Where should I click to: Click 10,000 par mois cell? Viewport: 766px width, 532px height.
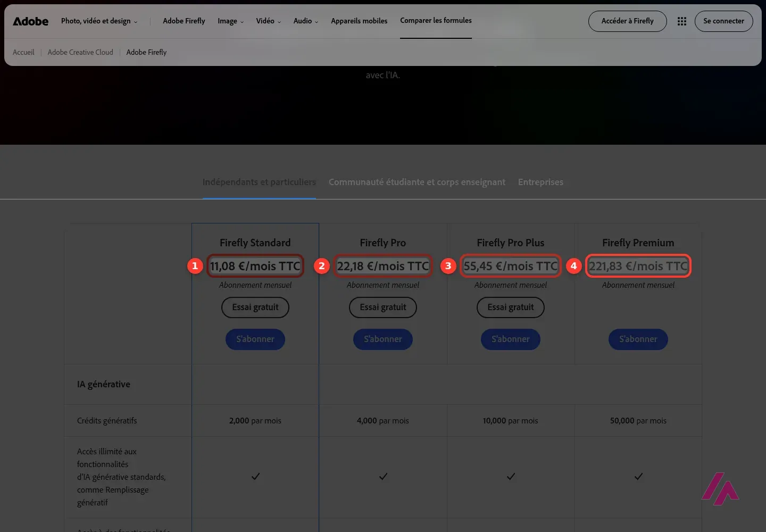(511, 421)
